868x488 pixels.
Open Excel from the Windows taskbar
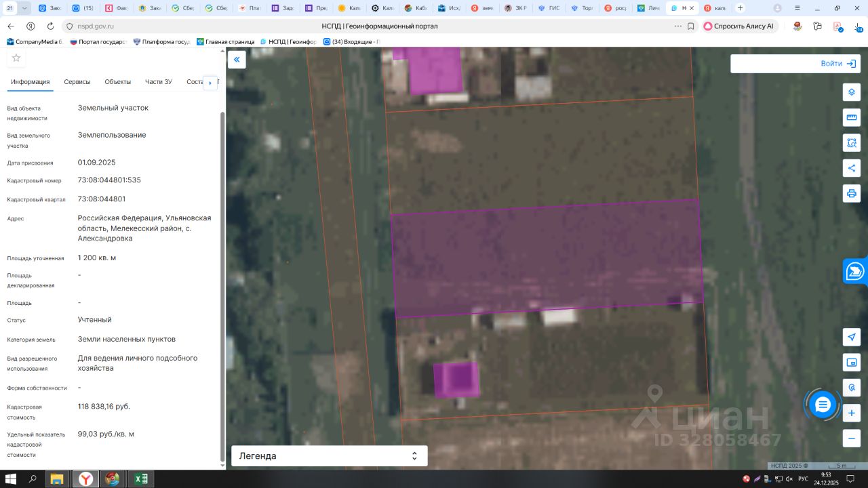(140, 479)
